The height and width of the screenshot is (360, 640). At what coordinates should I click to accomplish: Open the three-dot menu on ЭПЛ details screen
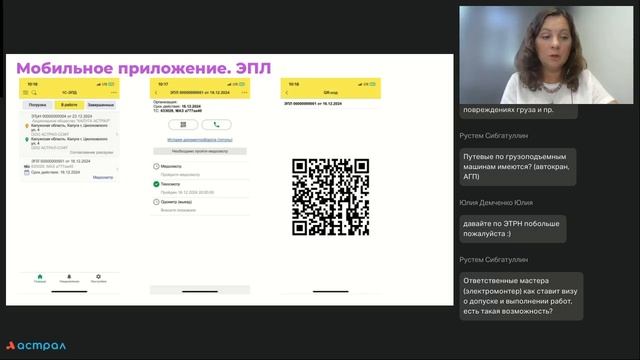pyautogui.click(x=244, y=93)
